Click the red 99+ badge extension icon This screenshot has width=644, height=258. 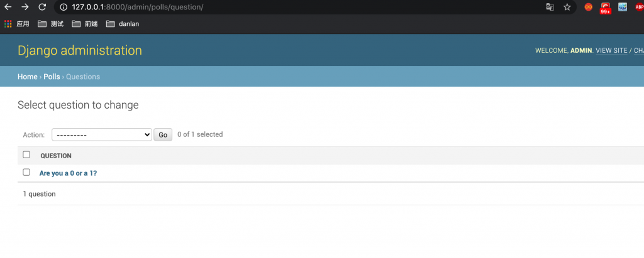tap(605, 8)
